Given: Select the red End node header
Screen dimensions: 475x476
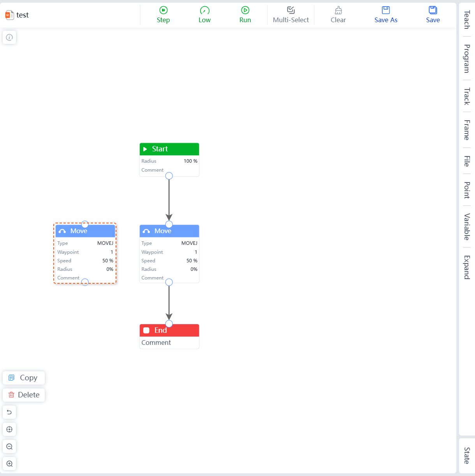Looking at the screenshot, I should point(169,330).
